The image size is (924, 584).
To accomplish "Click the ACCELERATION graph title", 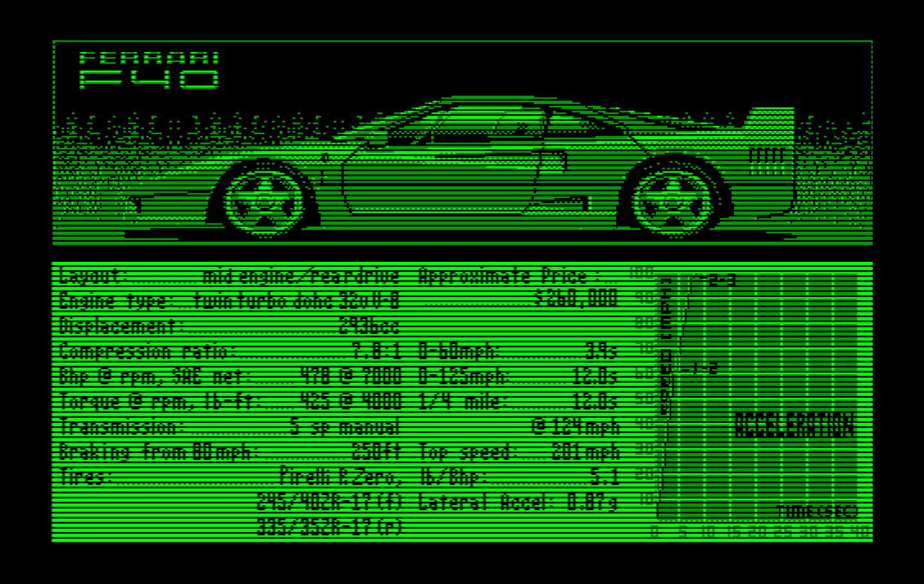I will [794, 425].
